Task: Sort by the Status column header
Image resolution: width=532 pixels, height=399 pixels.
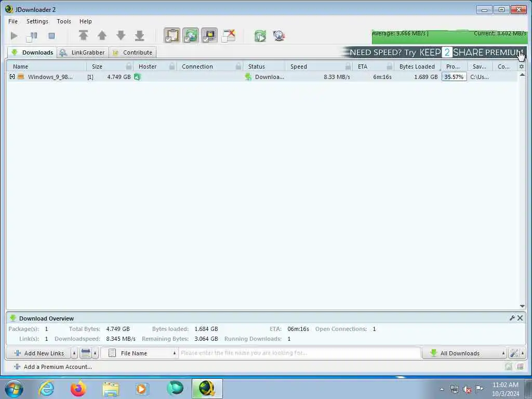Action: tap(264, 66)
